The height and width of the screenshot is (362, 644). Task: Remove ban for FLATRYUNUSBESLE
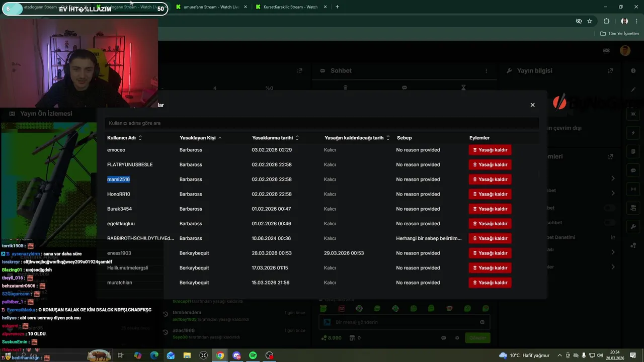coord(490,164)
